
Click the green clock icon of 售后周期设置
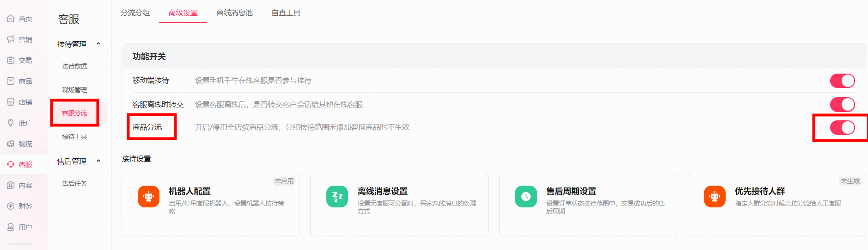[x=526, y=196]
